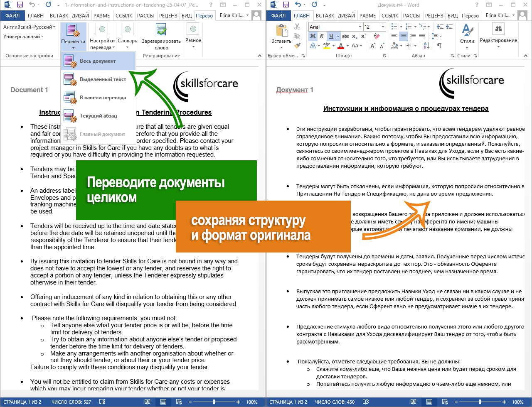Click Save icon in right window title bar
This screenshot has height=407, width=532.
(286, 5)
